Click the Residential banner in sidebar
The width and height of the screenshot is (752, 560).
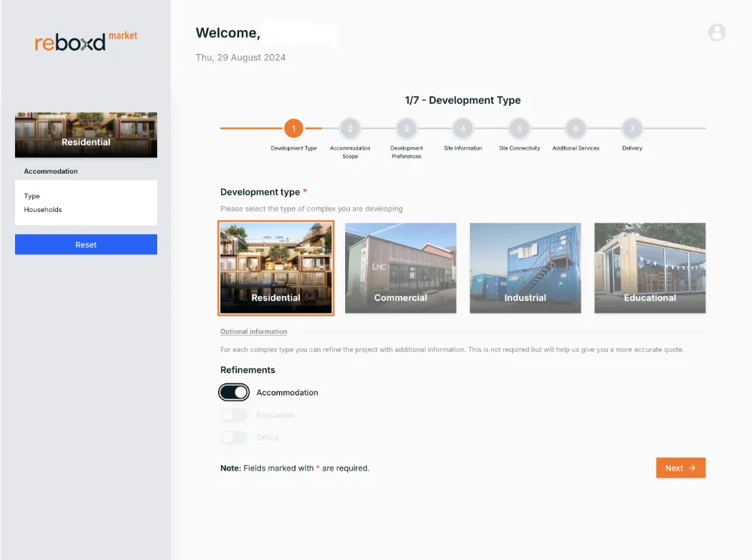pos(86,135)
